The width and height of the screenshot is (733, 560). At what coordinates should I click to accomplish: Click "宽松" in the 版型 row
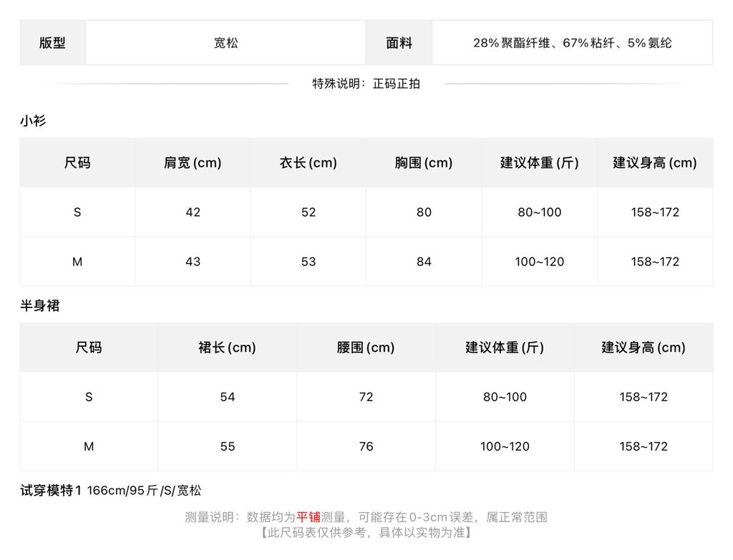click(x=225, y=43)
